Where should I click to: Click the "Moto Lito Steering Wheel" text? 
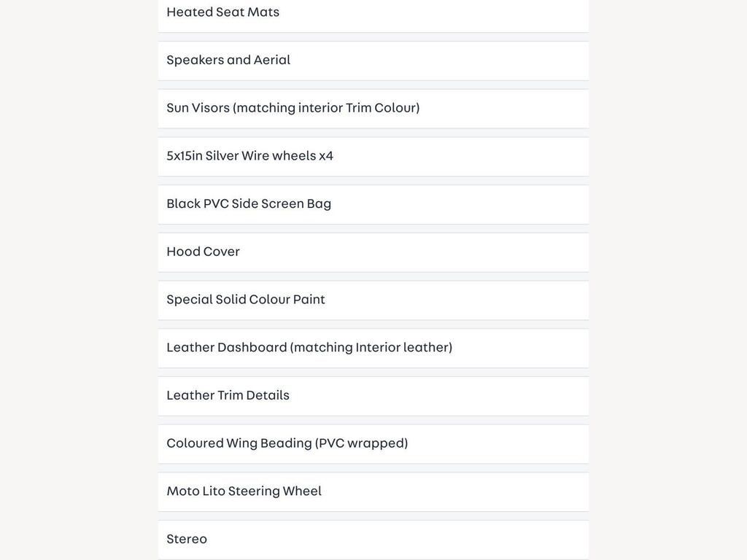pyautogui.click(x=244, y=491)
